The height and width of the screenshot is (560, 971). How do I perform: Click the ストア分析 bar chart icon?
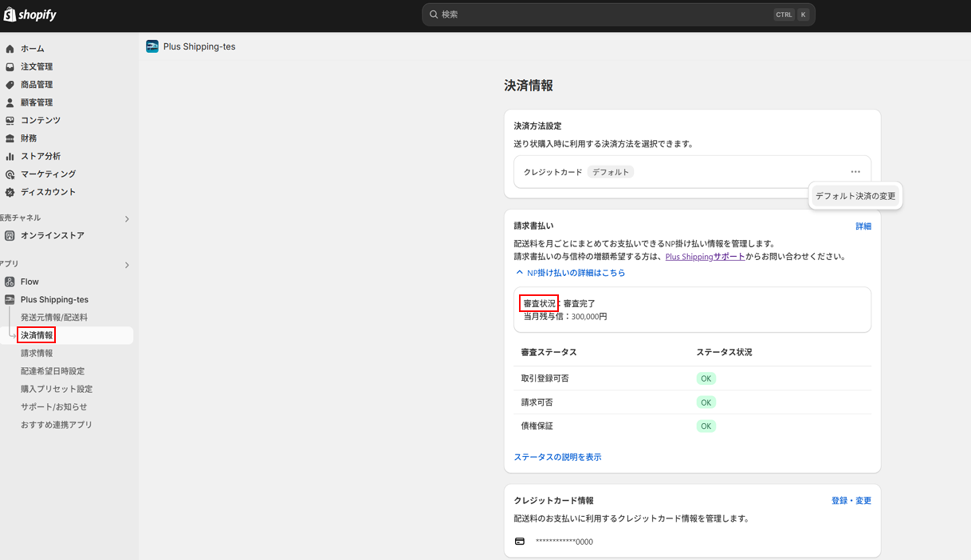(10, 156)
